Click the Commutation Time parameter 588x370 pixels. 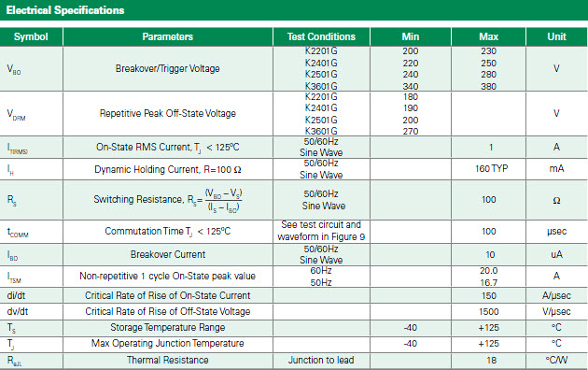[x=168, y=232]
